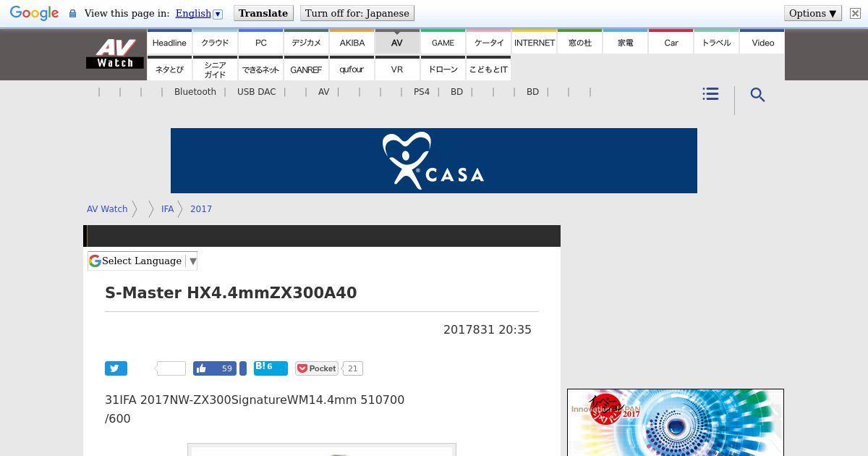Open AV Watch breadcrumb link

pyautogui.click(x=107, y=208)
